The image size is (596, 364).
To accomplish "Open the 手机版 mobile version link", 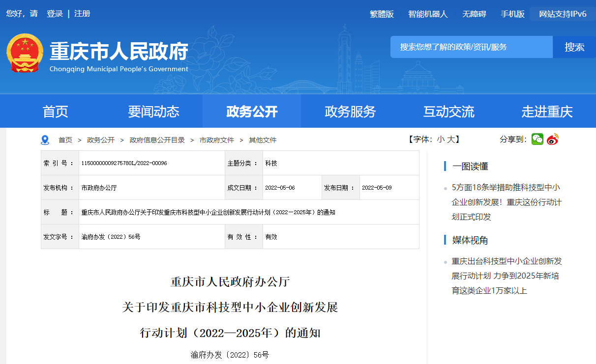I will (512, 14).
